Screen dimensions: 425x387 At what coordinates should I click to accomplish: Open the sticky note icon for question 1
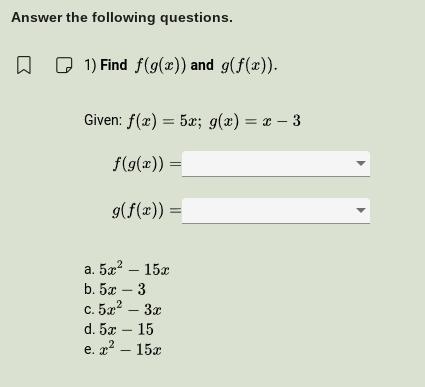[63, 65]
